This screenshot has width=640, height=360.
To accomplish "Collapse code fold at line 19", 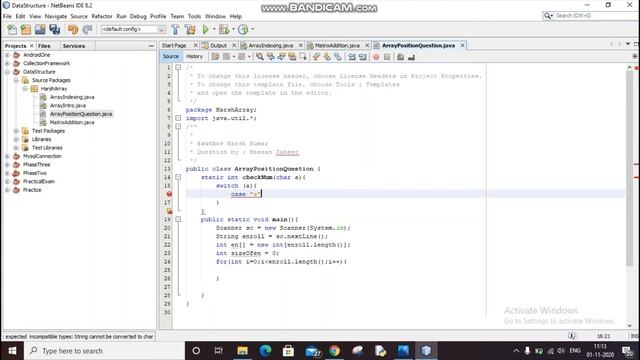I will click(178, 219).
